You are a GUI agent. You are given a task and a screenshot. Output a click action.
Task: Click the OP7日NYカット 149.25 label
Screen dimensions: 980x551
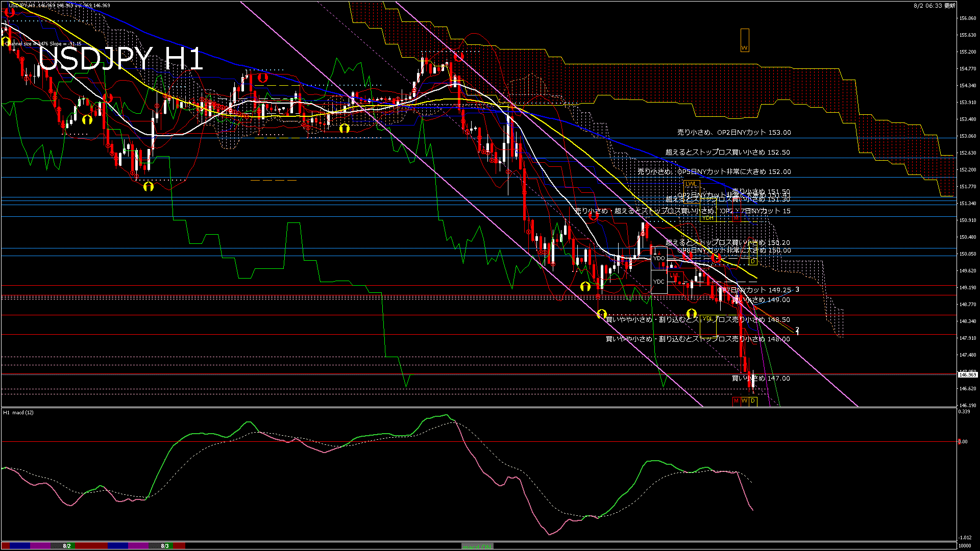[754, 290]
